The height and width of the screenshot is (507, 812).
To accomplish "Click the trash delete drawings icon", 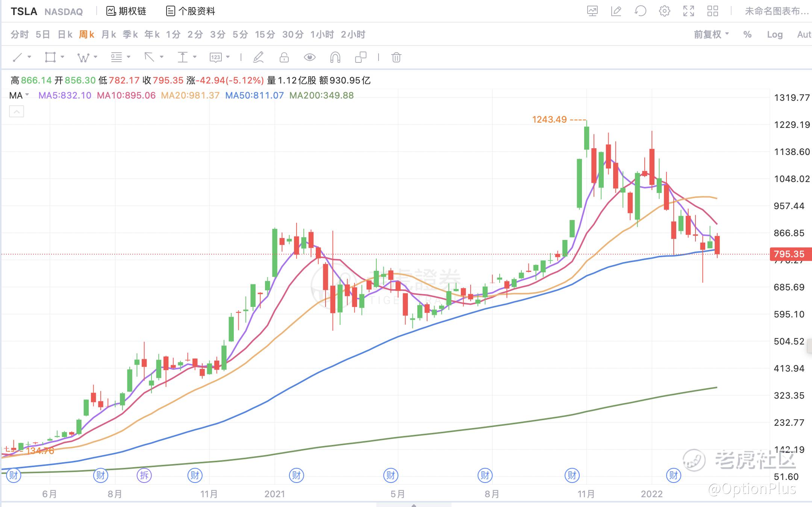I will coord(396,58).
